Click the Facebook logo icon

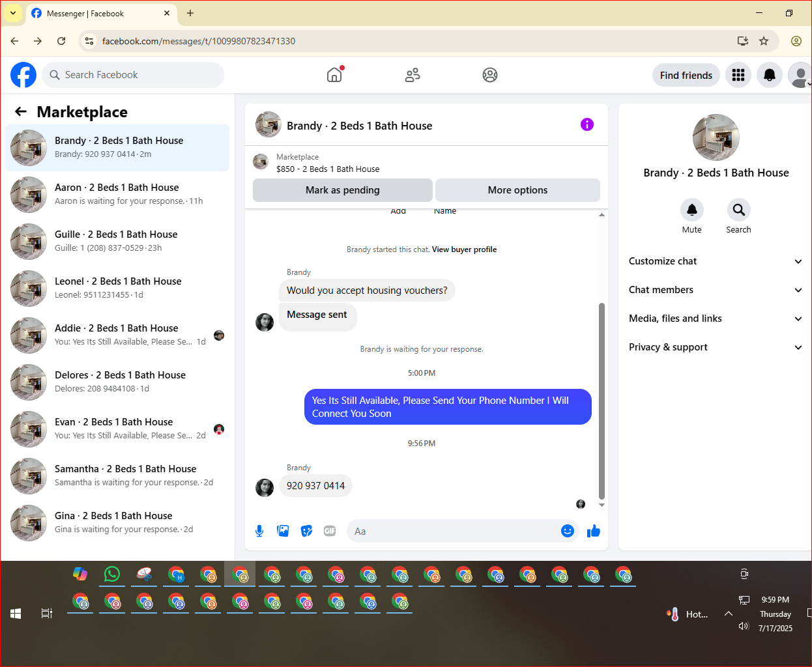point(23,75)
